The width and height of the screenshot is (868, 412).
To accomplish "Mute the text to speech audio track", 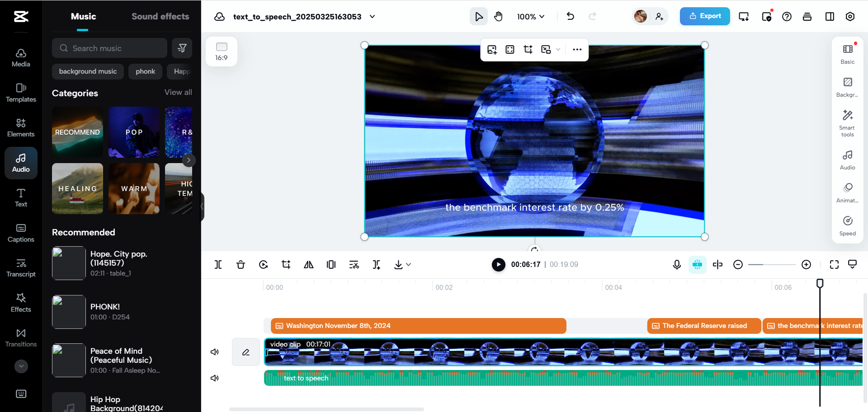I will pos(215,378).
